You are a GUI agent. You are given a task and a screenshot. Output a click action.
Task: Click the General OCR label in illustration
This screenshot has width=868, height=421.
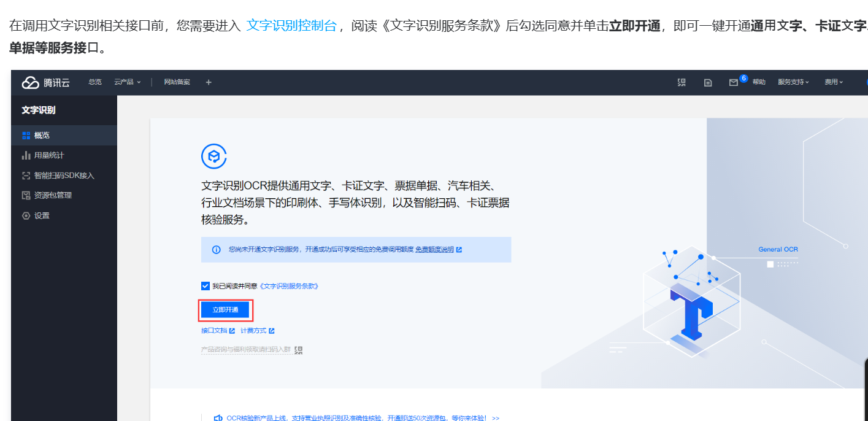pyautogui.click(x=778, y=249)
